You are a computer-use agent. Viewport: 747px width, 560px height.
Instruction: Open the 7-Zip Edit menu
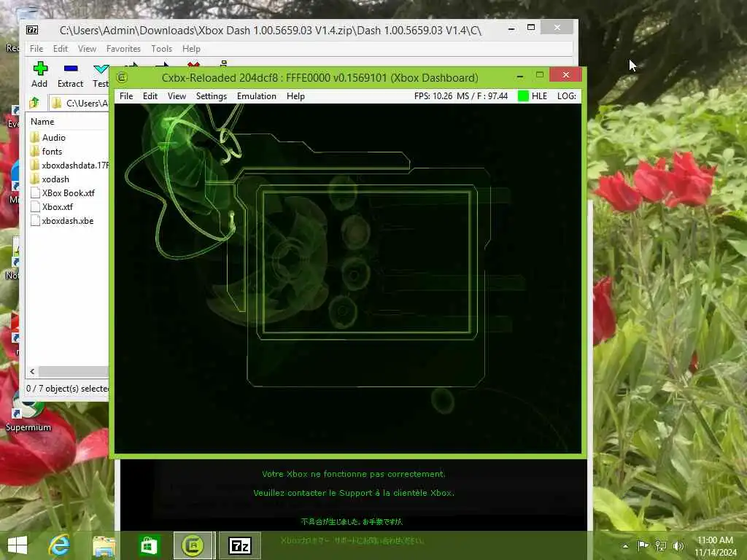pyautogui.click(x=60, y=49)
